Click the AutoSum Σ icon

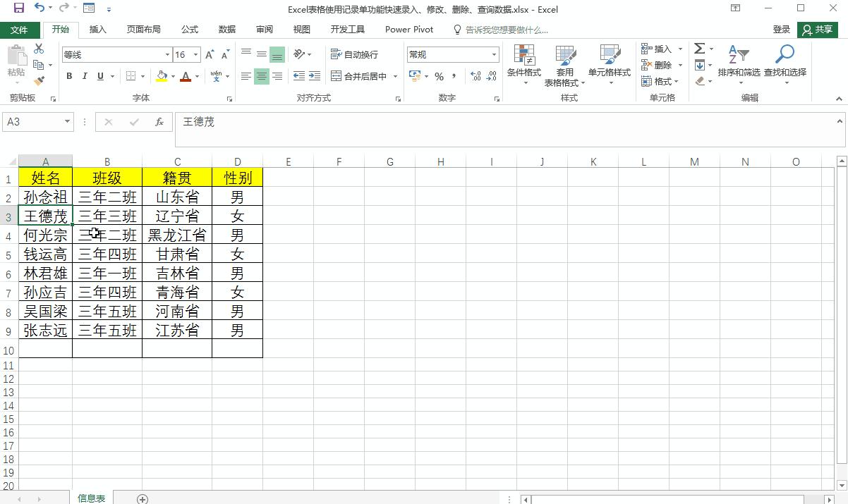click(699, 49)
